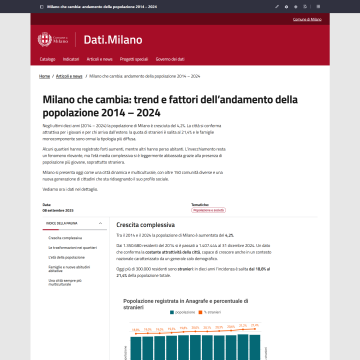Click the chart title Popolazione registrata in Anagrafe
360x360 pixels.
click(x=186, y=304)
